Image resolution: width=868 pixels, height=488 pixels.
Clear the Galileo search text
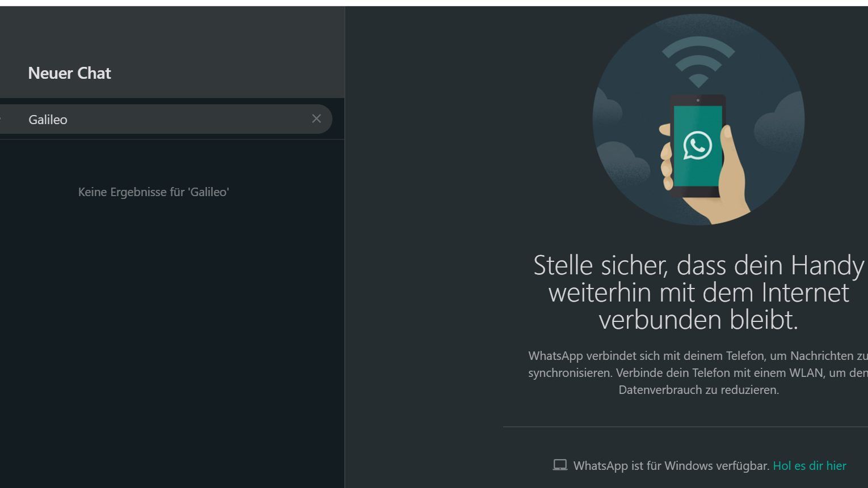pyautogui.click(x=317, y=118)
